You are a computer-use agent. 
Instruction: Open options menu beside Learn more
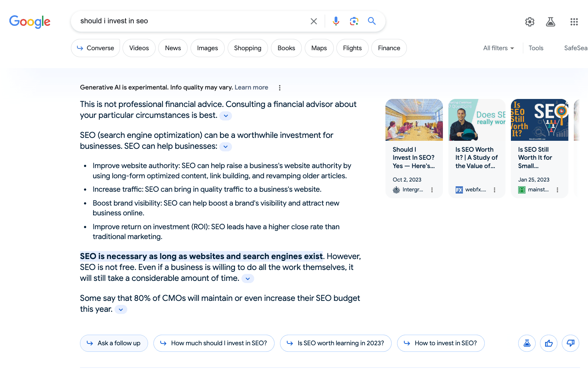click(x=279, y=88)
